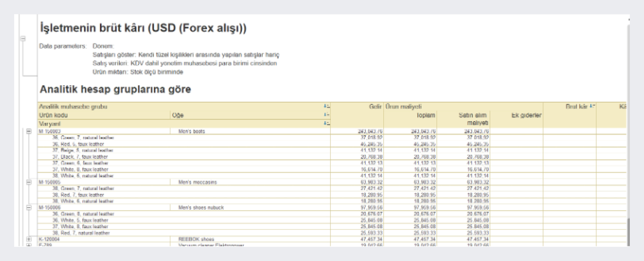Click sort arrow beside Brüt kâr header
The height and width of the screenshot is (261, 644).
pos(592,107)
